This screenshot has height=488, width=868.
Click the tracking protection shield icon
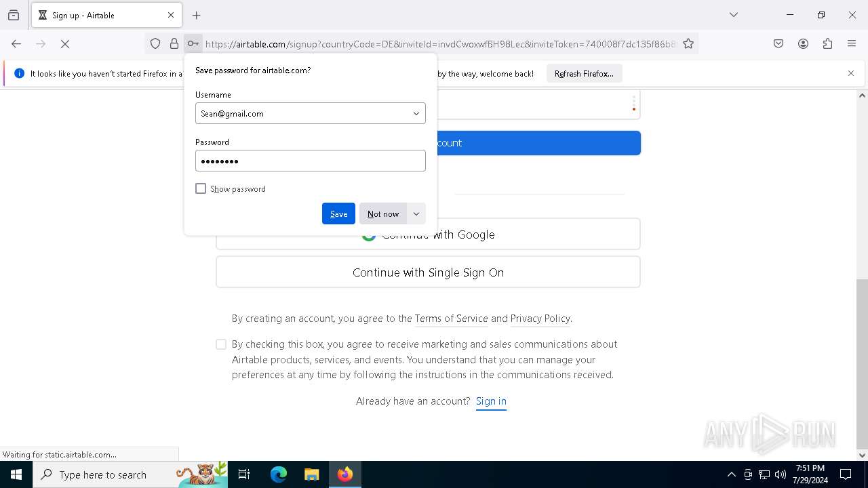(x=155, y=44)
